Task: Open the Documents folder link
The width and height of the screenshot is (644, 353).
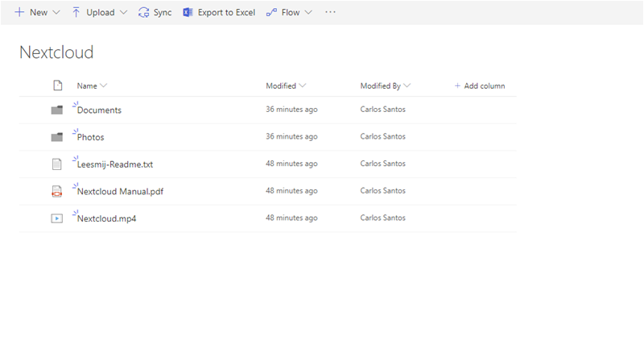Action: (x=99, y=110)
